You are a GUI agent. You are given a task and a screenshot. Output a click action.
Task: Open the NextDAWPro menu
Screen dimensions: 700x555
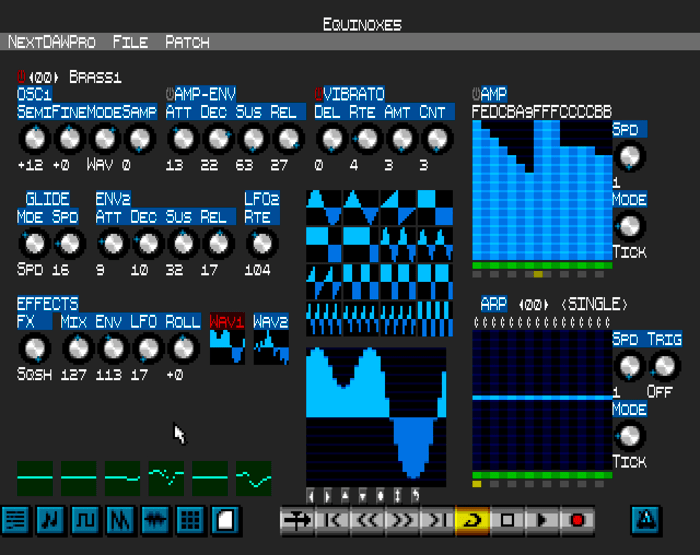point(52,42)
